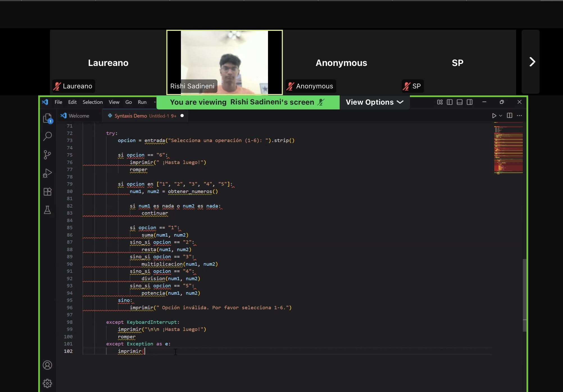The image size is (563, 392).
Task: Open the Testing flask icon
Action: tap(47, 210)
